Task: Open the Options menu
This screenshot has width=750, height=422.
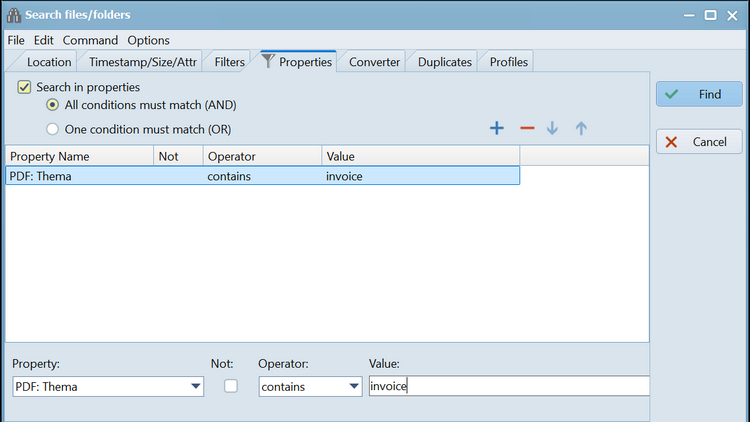Action: coord(148,40)
